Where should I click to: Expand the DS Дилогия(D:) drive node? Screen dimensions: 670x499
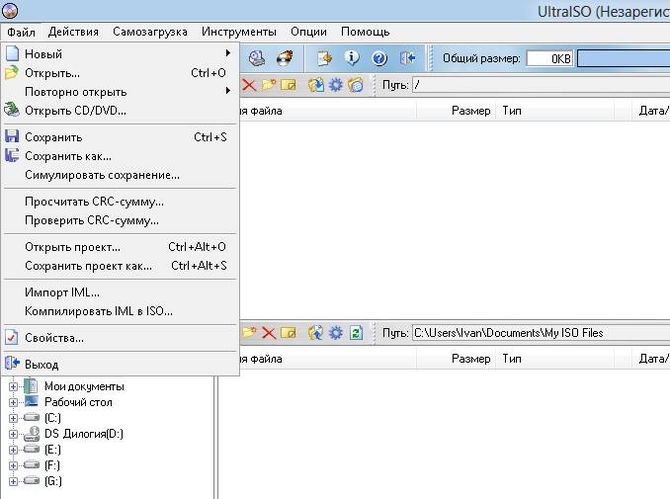[13, 434]
